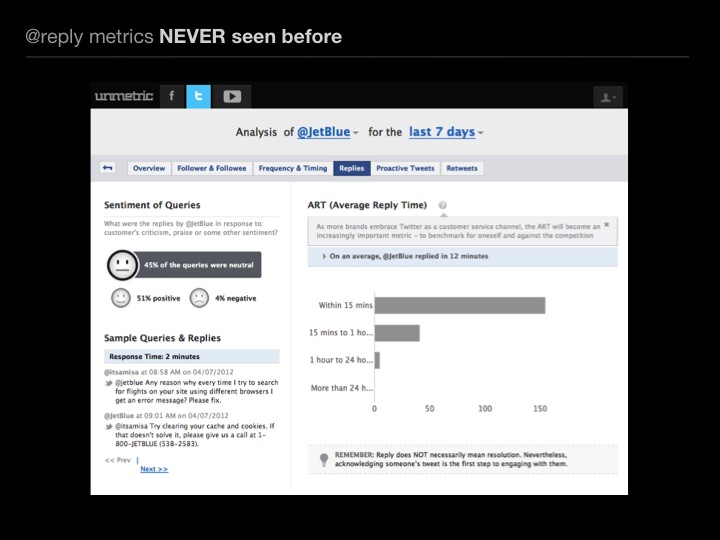Open the @JetBlue brand dropdown
The image size is (720, 540).
pyautogui.click(x=327, y=132)
